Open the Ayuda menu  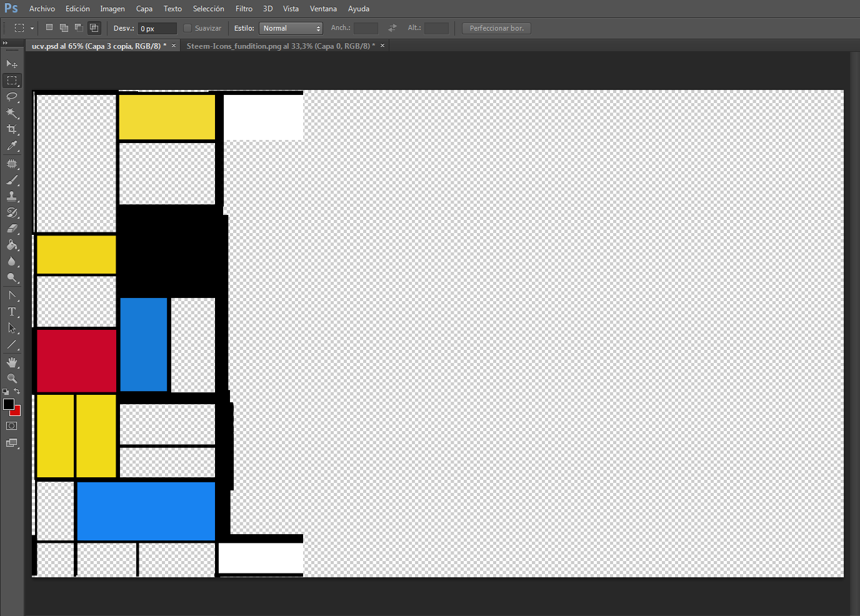(x=359, y=9)
